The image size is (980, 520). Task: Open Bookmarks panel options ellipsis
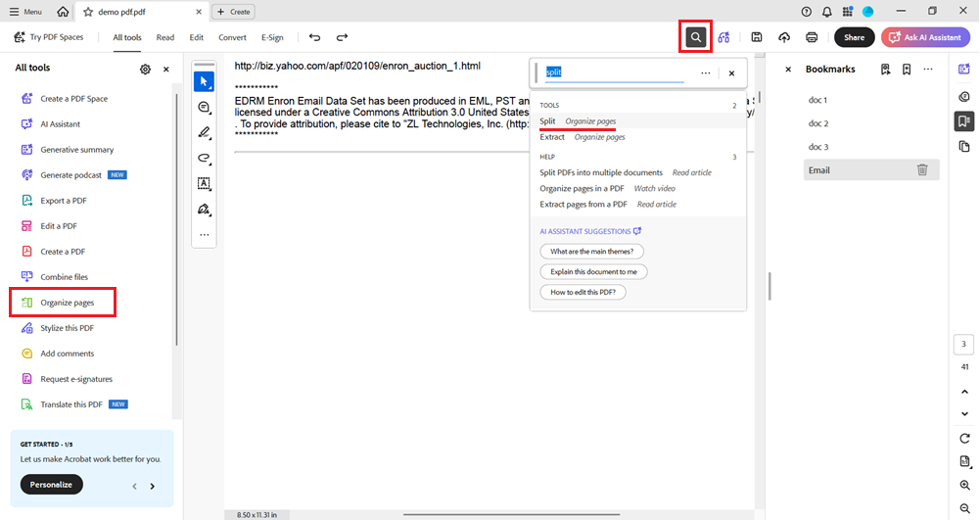pos(928,70)
